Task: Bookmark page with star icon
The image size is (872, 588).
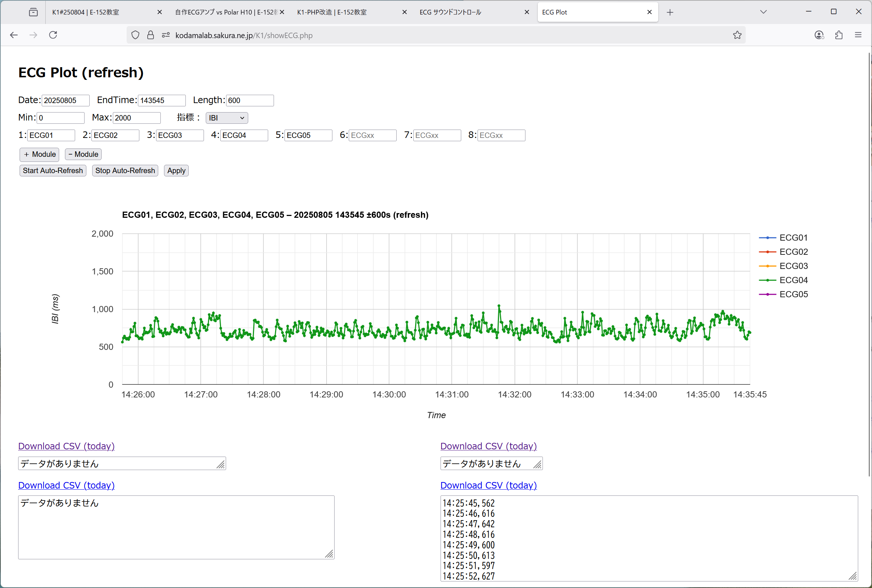Action: tap(737, 35)
